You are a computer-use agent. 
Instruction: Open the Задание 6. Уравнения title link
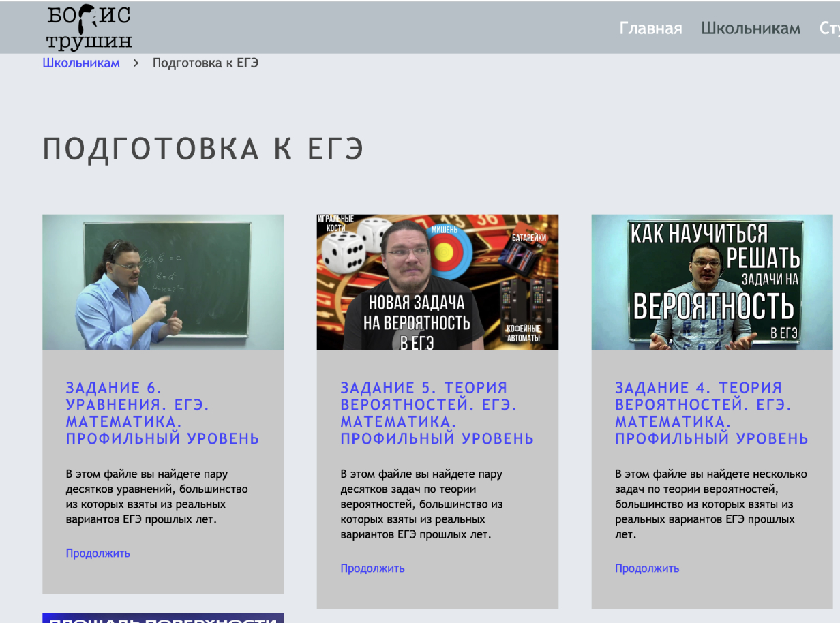(162, 413)
